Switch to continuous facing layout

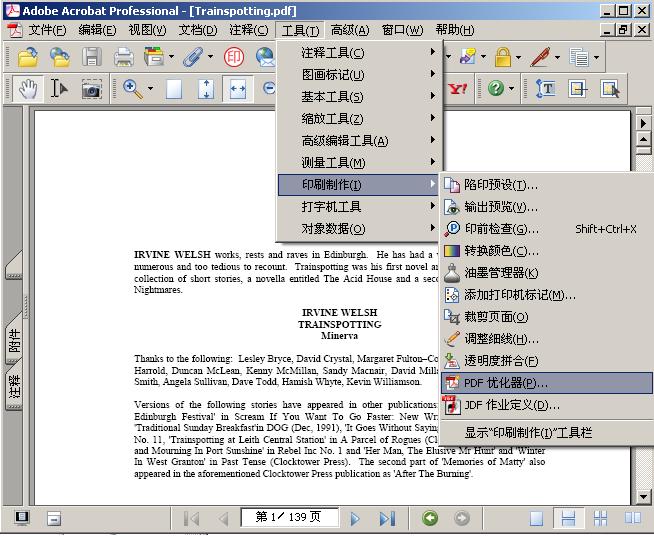point(601,518)
